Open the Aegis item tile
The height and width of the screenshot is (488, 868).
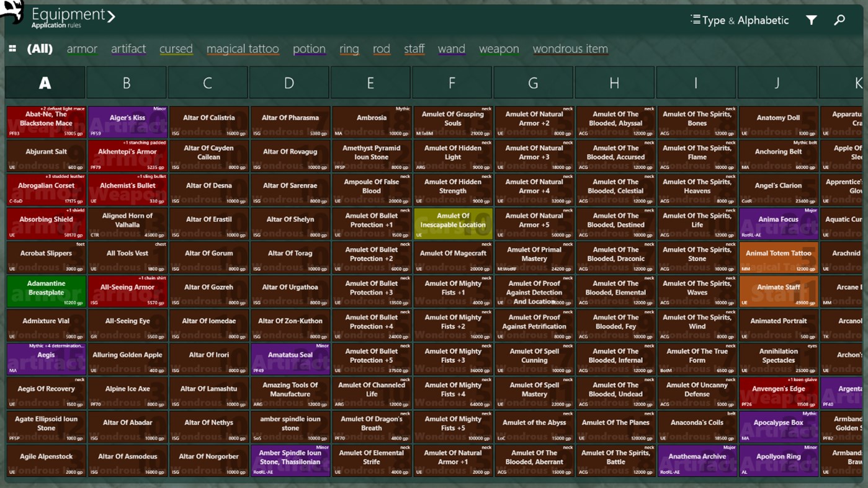coord(45,358)
